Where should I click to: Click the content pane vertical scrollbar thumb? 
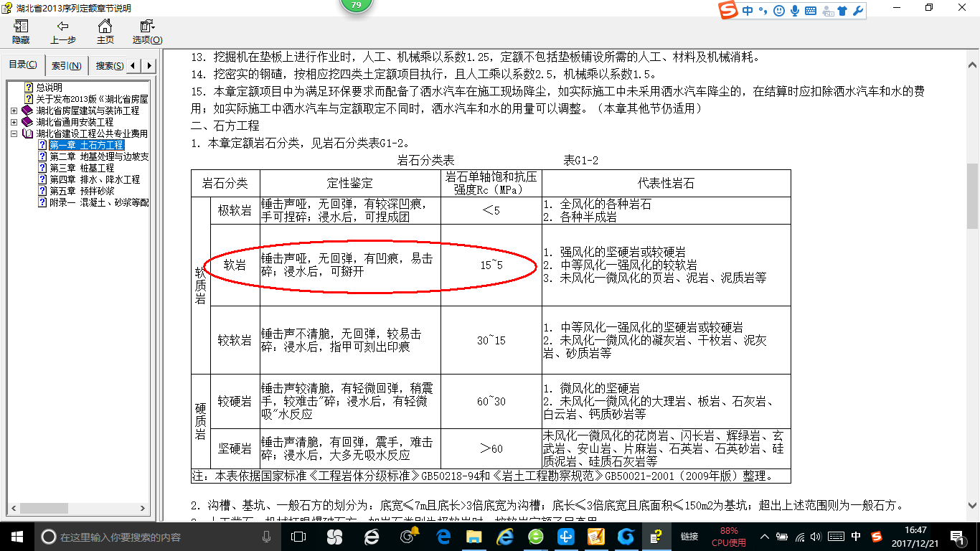tap(973, 196)
